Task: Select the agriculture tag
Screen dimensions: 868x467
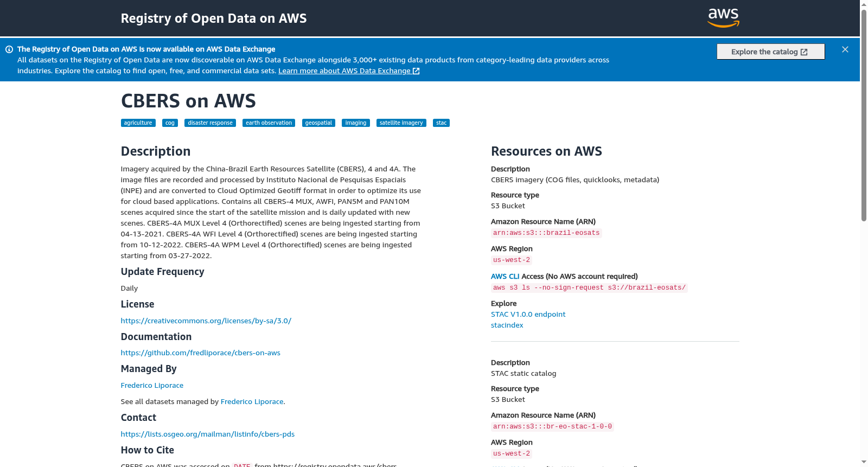Action: (138, 123)
